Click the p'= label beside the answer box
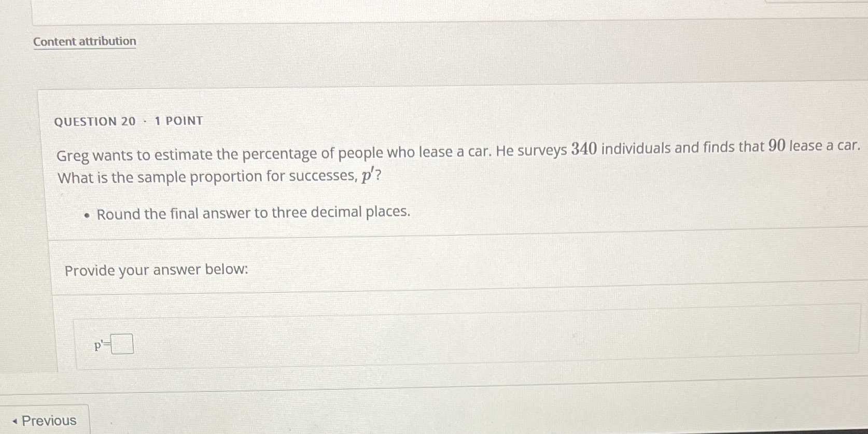 102,344
